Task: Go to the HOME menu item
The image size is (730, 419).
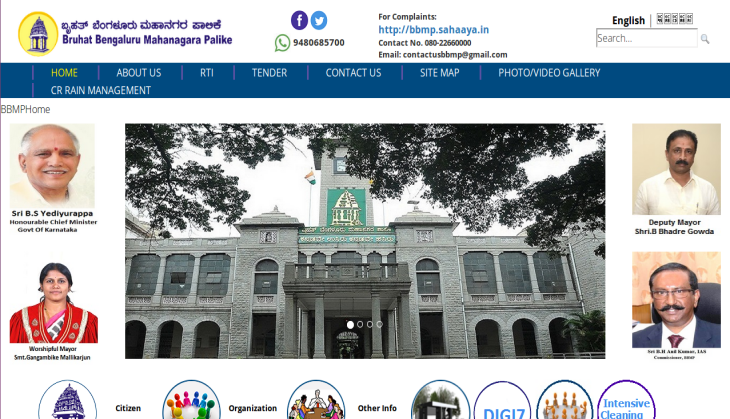Action: [64, 73]
